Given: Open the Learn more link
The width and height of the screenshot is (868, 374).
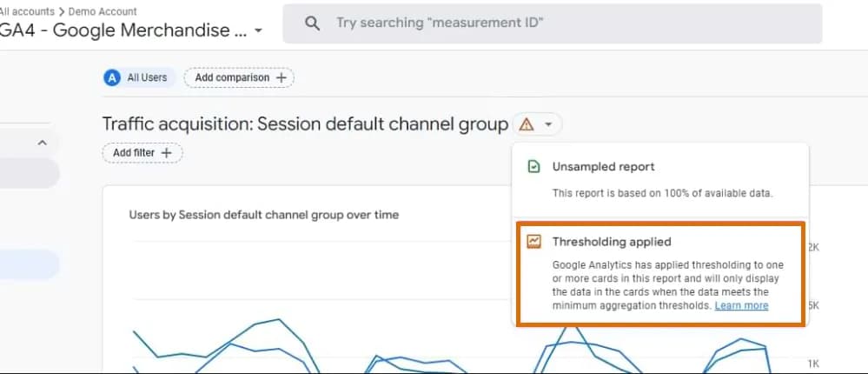Looking at the screenshot, I should pos(741,305).
